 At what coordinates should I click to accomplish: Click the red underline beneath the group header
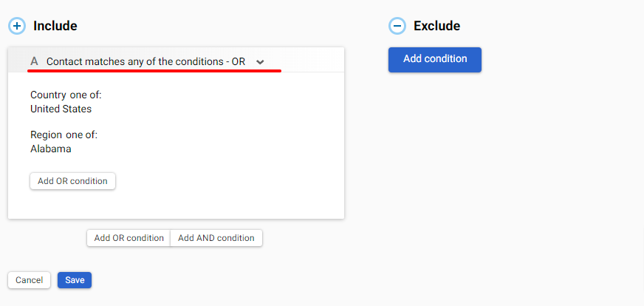[154, 72]
